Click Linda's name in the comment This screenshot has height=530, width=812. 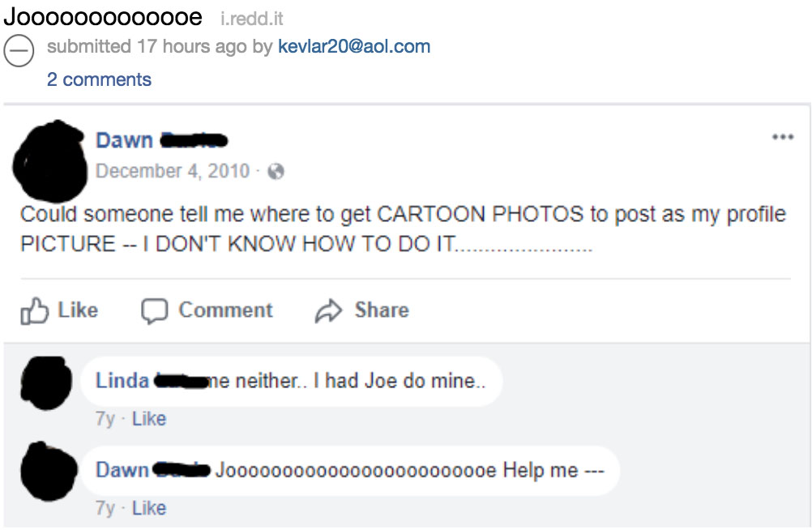tap(122, 380)
